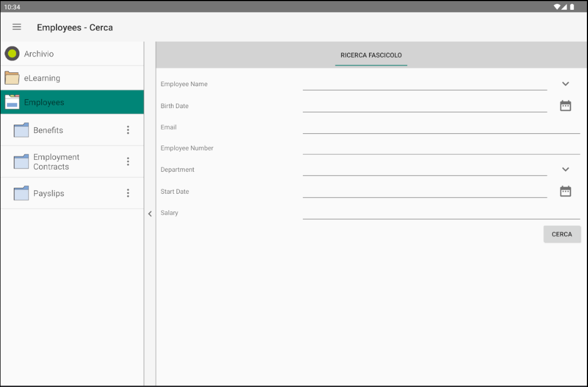The width and height of the screenshot is (588, 387).
Task: Open the Birth Date calendar picker
Action: point(565,105)
